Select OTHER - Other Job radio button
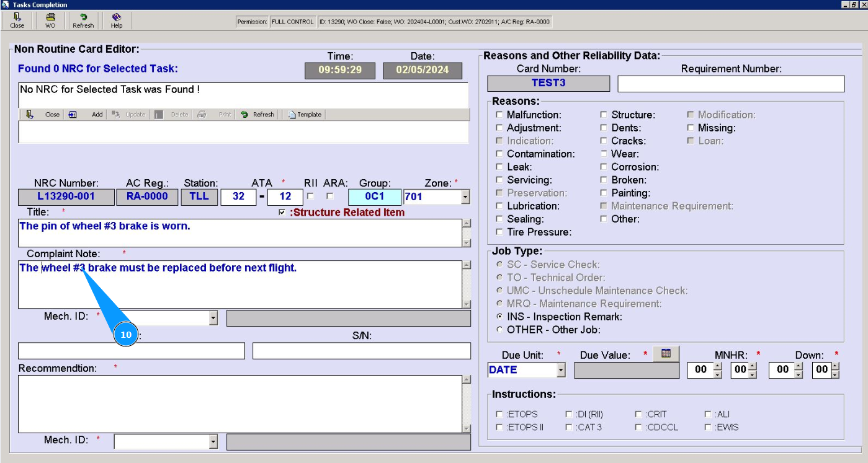The image size is (868, 463). coord(499,330)
